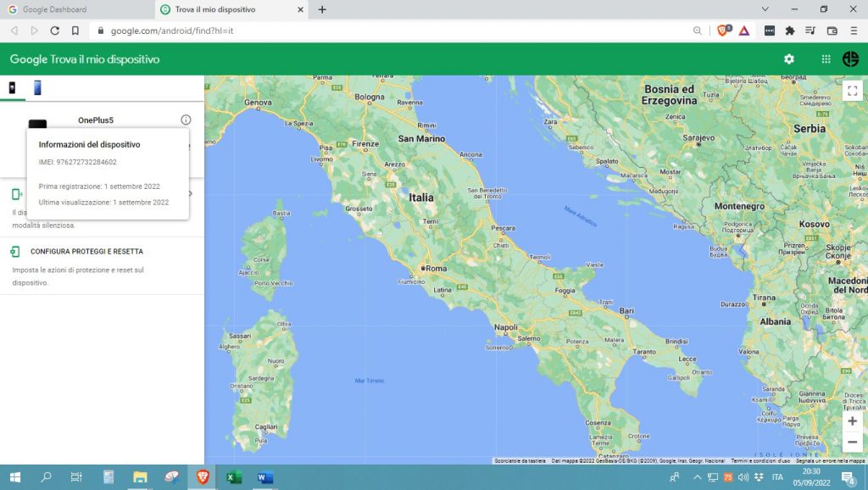
Task: Click the device info icon next to OnePlus5
Action: click(x=186, y=120)
